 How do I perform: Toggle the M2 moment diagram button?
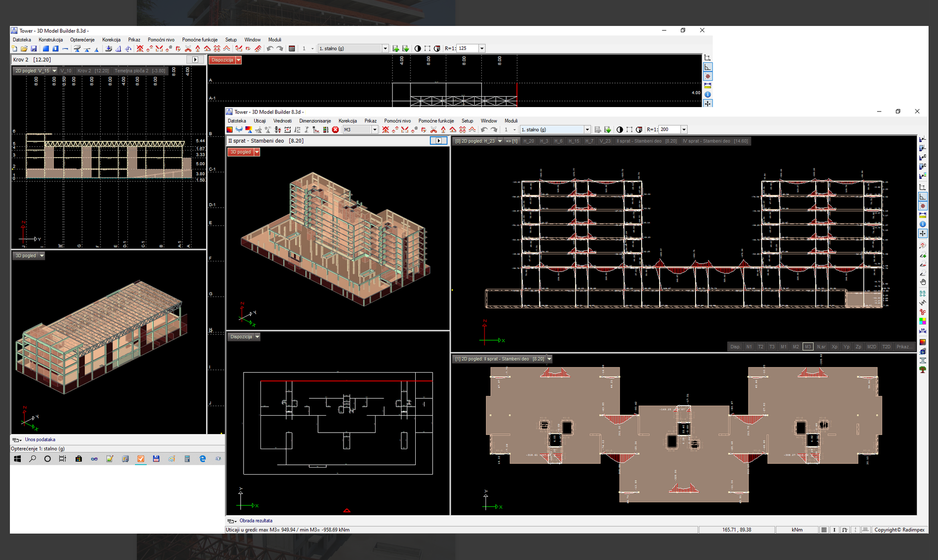[796, 347]
